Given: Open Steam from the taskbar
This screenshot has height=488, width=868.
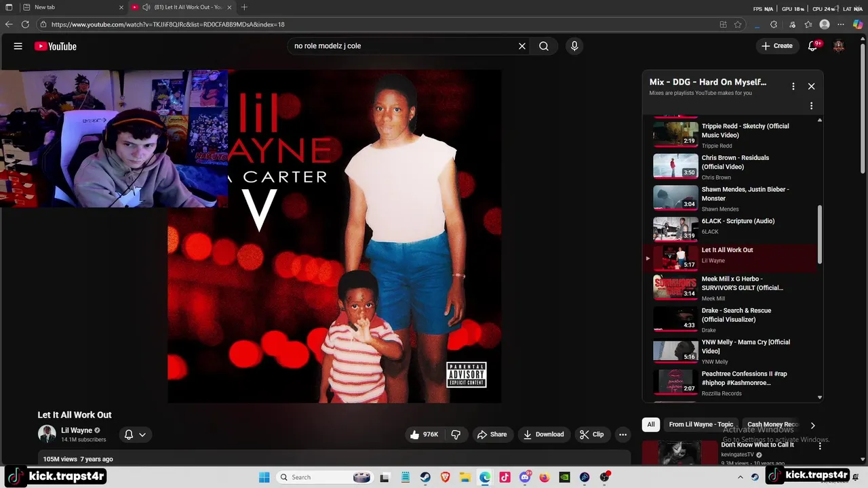Looking at the screenshot, I should pyautogui.click(x=425, y=477).
